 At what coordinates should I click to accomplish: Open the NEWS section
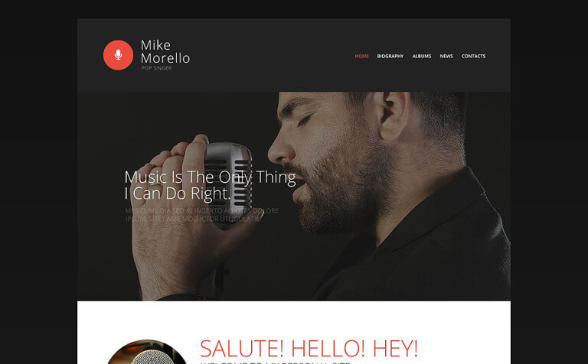coord(446,56)
